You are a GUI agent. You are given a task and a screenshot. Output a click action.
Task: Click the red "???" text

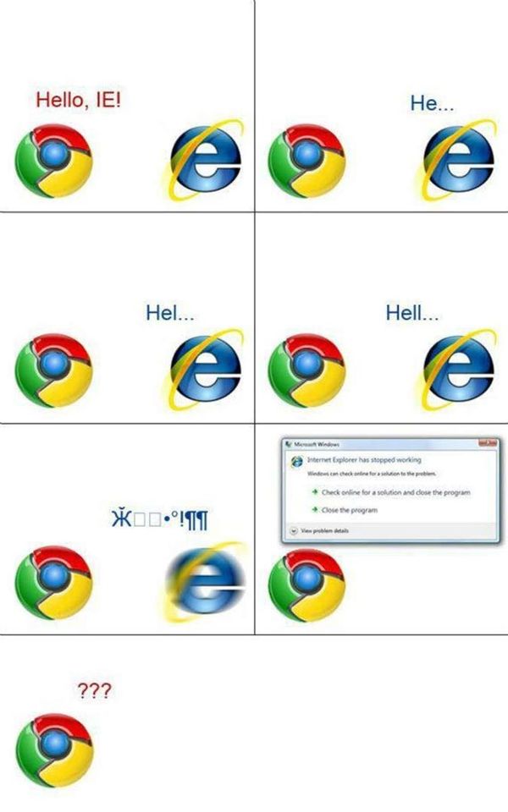pos(94,690)
